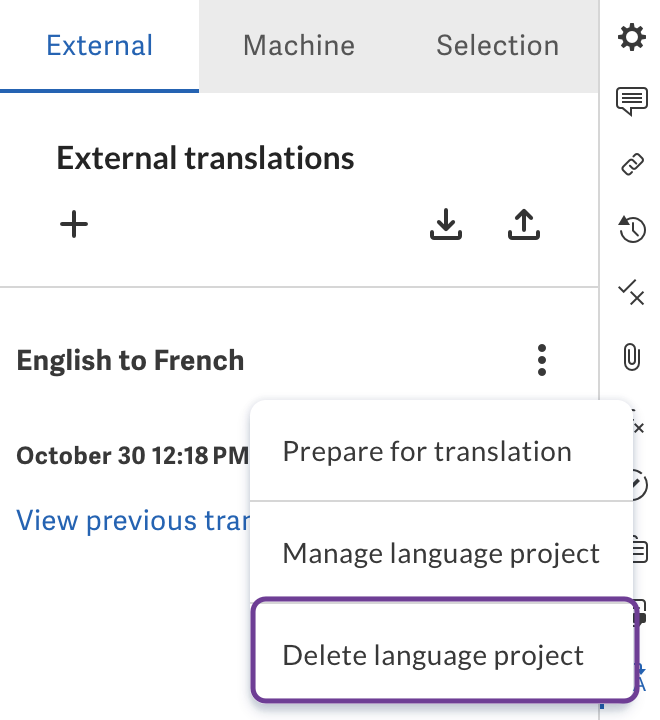Switch to the Machine tab
660x720 pixels.
tap(298, 45)
